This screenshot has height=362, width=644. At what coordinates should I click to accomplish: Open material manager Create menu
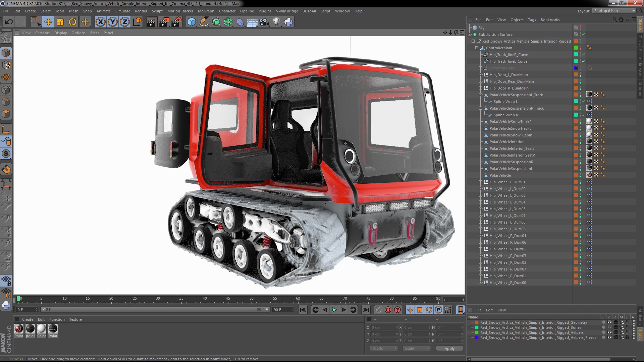28,319
